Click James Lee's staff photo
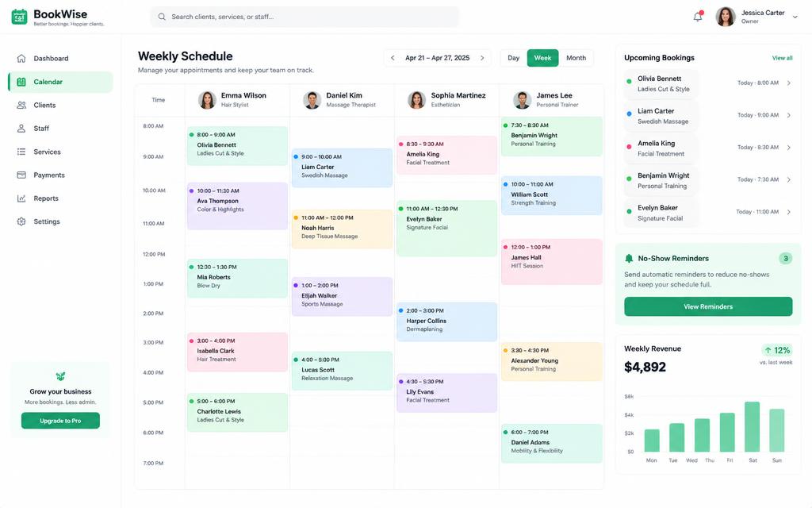This screenshot has height=508, width=812. coord(522,99)
